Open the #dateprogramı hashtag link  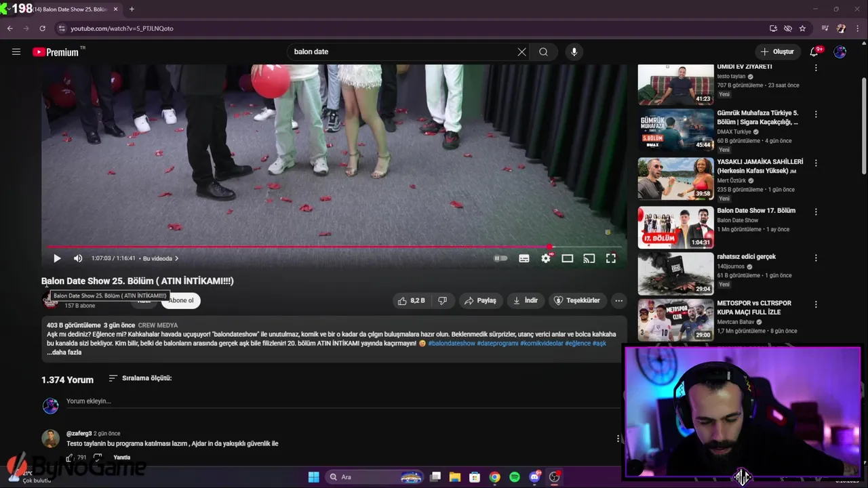click(498, 344)
